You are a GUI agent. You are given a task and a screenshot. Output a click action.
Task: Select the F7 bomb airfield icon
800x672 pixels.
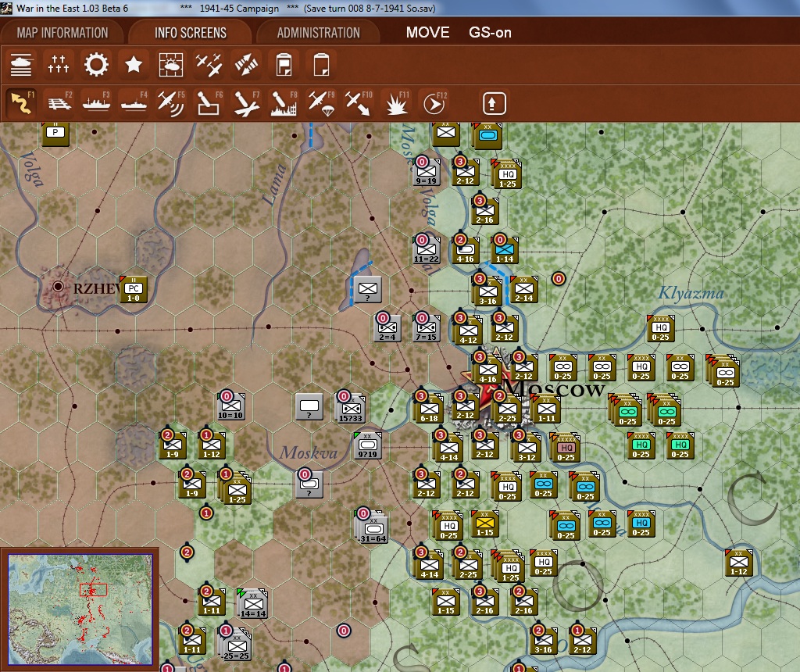(246, 104)
